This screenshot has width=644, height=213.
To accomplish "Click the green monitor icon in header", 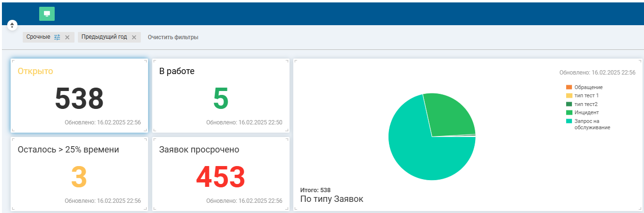I will pos(47,14).
